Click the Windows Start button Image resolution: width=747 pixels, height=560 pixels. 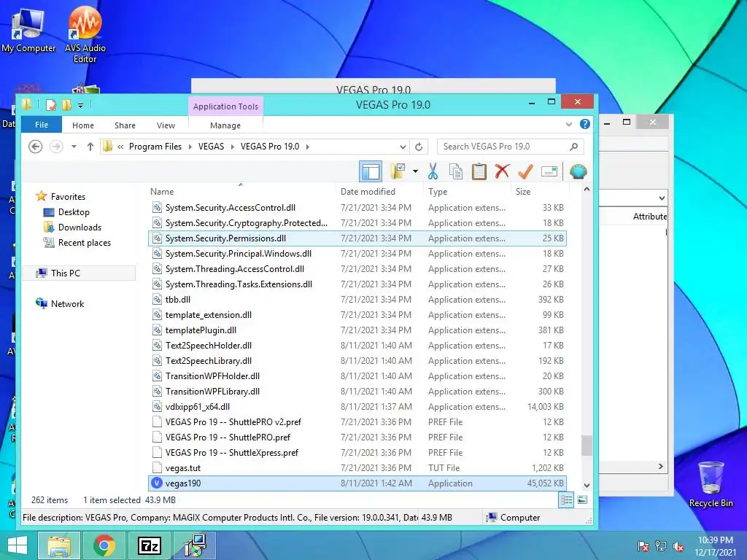pyautogui.click(x=18, y=545)
